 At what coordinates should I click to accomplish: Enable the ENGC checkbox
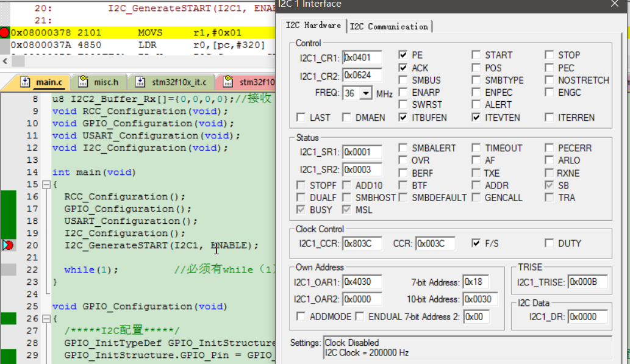tap(549, 92)
